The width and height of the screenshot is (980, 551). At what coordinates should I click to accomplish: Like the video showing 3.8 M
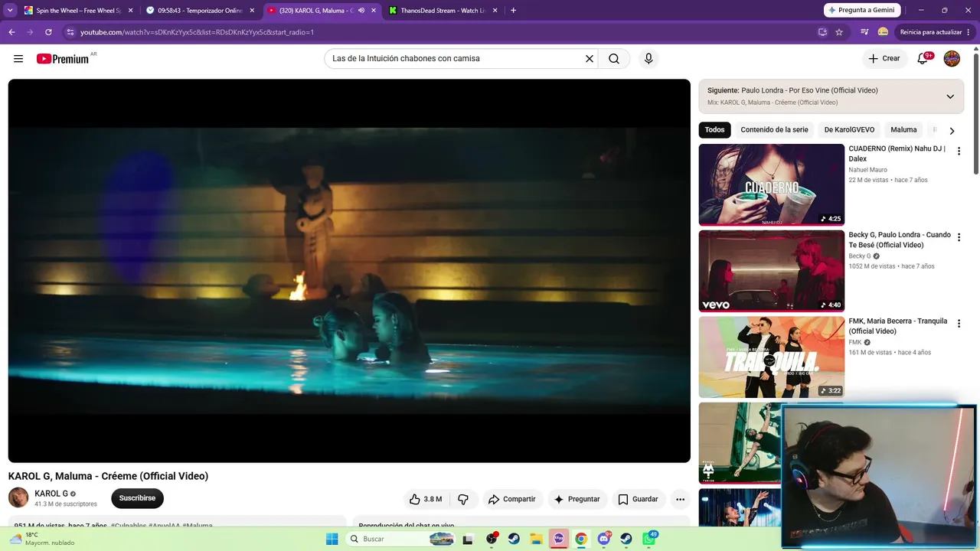(425, 499)
